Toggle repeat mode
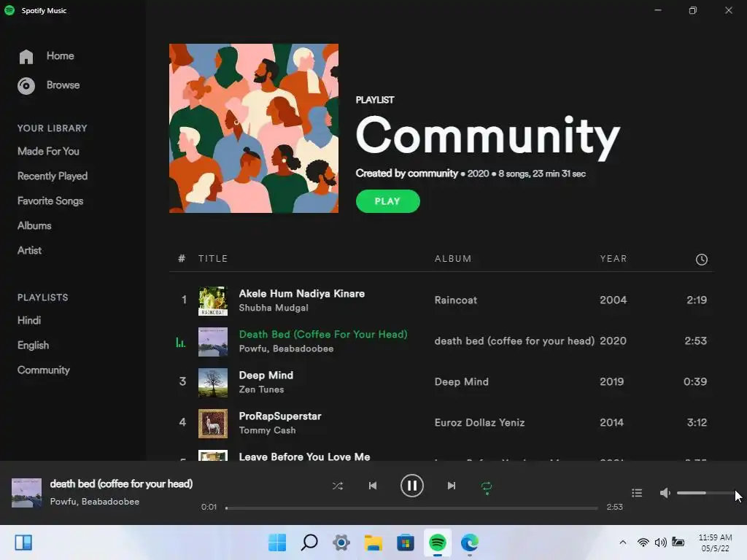This screenshot has height=560, width=747. (x=487, y=487)
